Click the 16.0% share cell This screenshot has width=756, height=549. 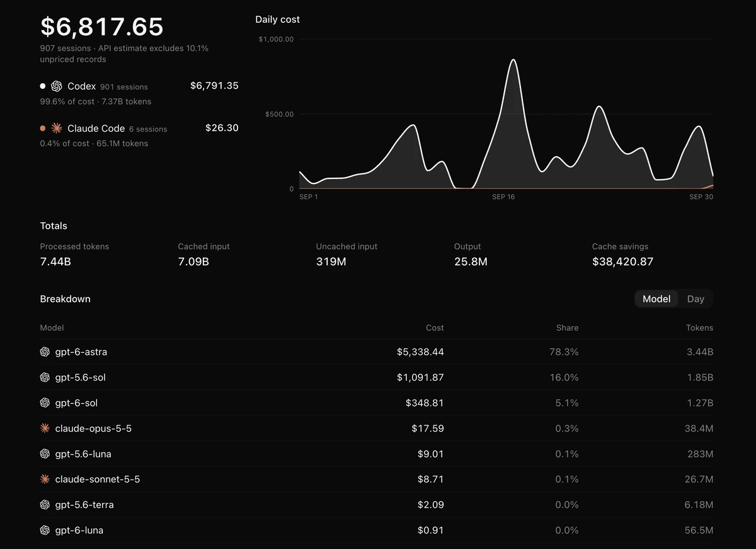pyautogui.click(x=564, y=378)
